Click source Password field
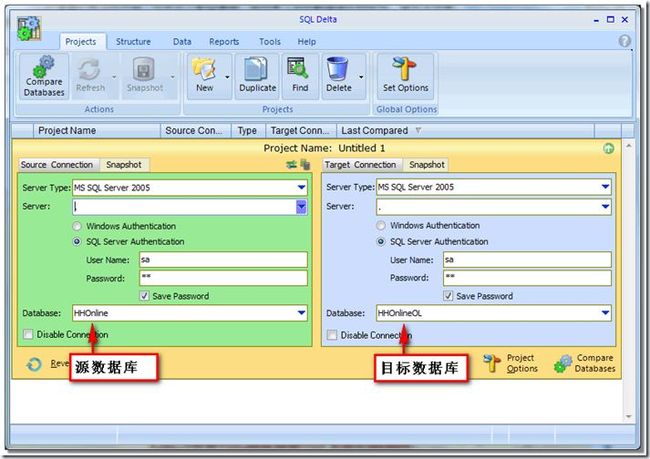Screen dimensions: 650x459 tap(223, 278)
